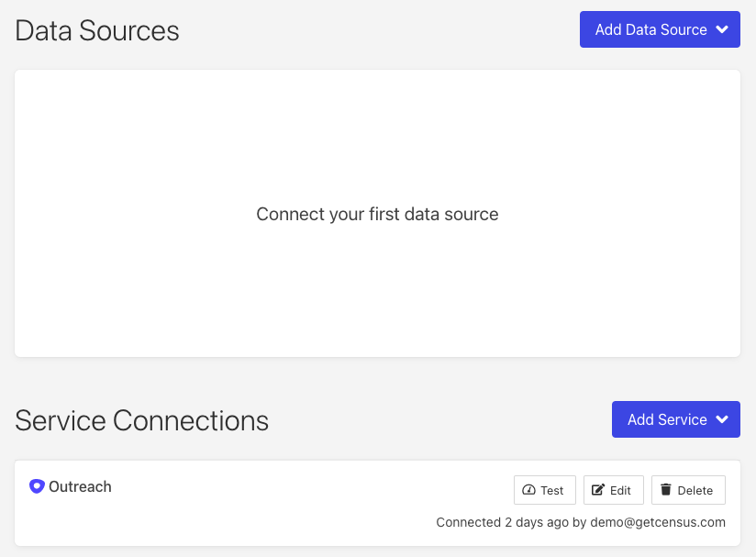Click the Outreach shield logo icon

37,486
